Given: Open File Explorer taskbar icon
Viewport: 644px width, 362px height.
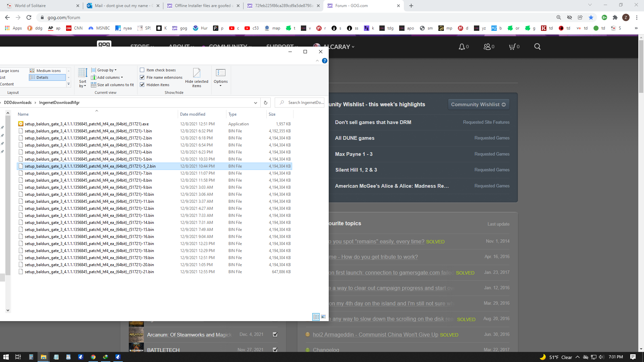Looking at the screenshot, I should (43, 357).
